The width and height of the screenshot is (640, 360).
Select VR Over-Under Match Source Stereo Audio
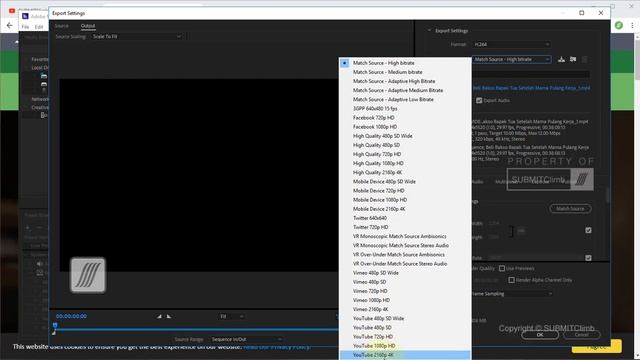point(405,264)
